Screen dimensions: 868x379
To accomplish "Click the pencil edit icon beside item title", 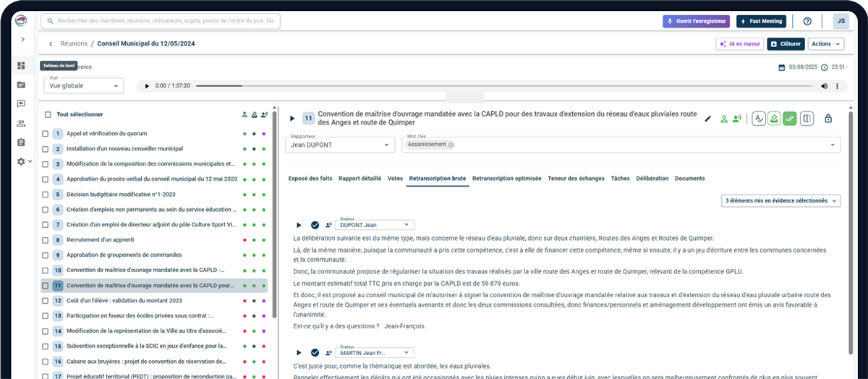I will click(708, 119).
